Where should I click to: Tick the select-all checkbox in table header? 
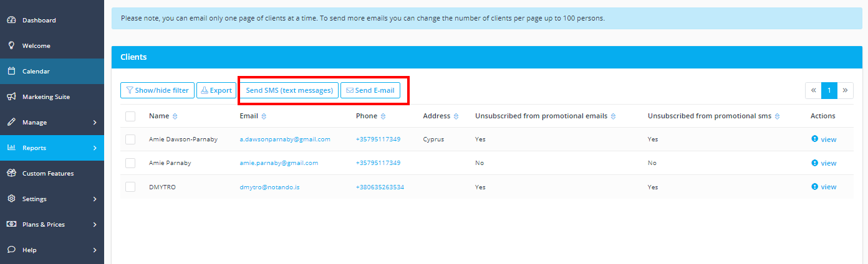(130, 116)
